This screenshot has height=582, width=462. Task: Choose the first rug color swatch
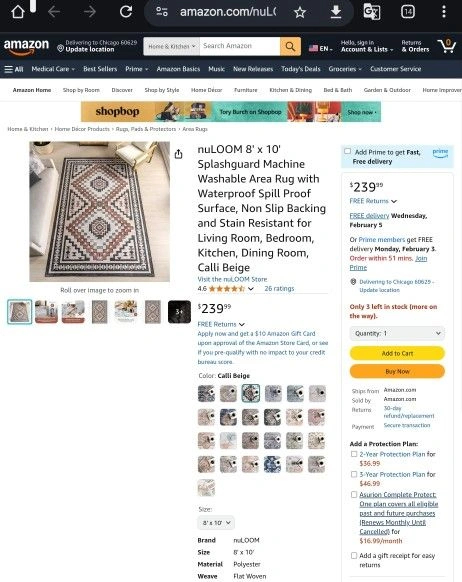(x=206, y=393)
